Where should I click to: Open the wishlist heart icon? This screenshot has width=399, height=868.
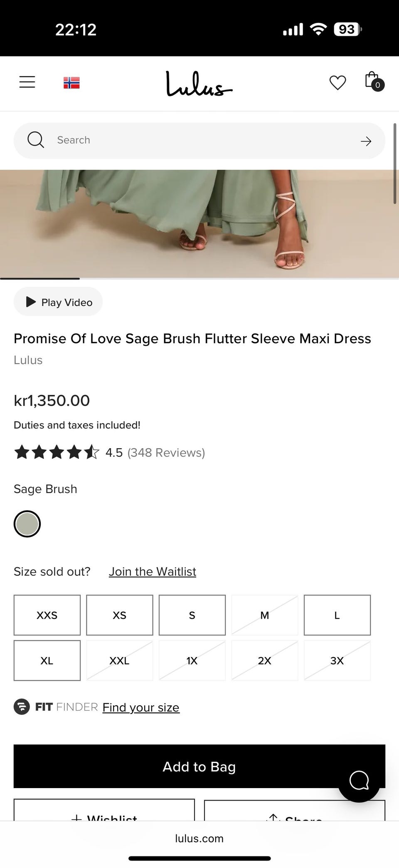point(337,82)
